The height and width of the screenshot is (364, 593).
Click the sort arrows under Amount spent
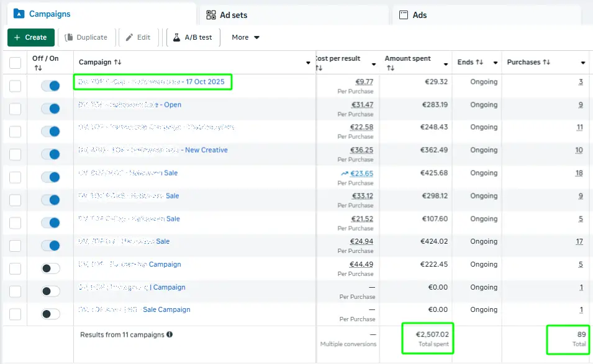[391, 68]
